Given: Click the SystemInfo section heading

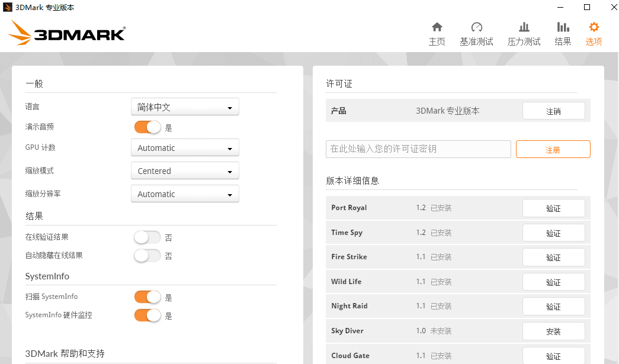Looking at the screenshot, I should click(x=47, y=276).
